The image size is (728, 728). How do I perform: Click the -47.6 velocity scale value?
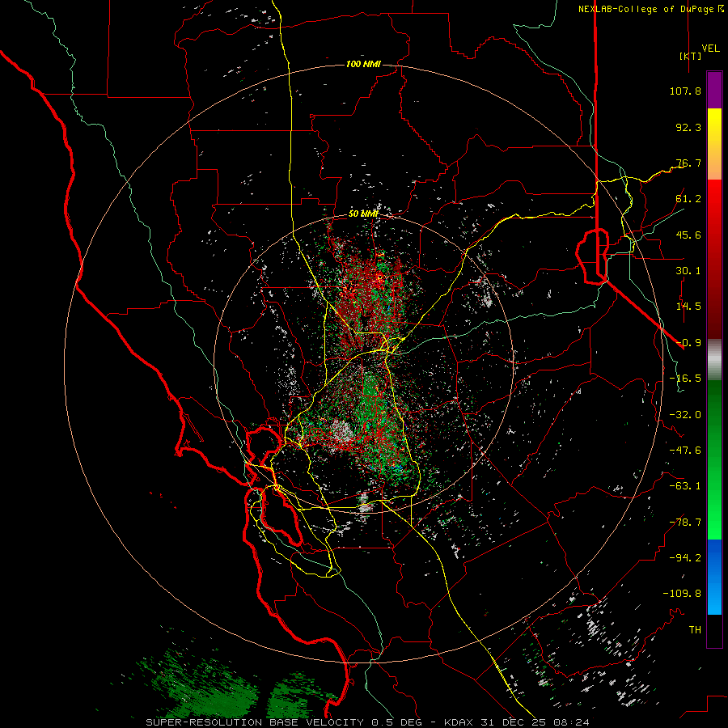coord(685,451)
